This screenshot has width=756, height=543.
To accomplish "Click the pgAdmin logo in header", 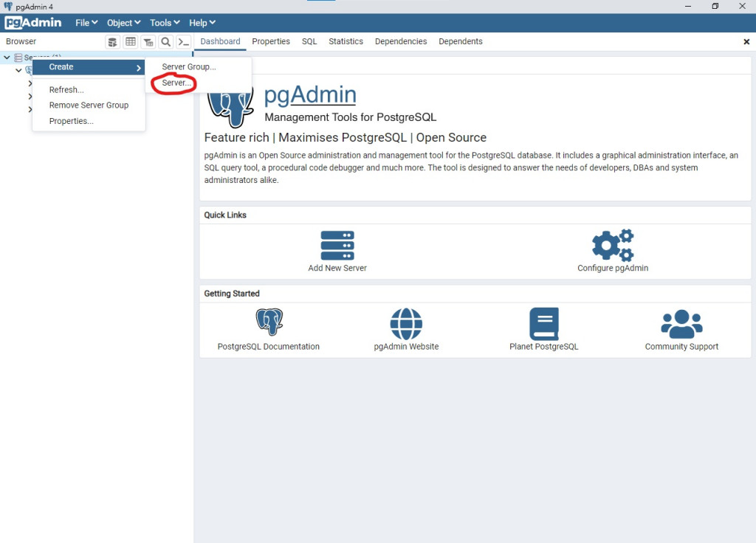I will [x=33, y=23].
